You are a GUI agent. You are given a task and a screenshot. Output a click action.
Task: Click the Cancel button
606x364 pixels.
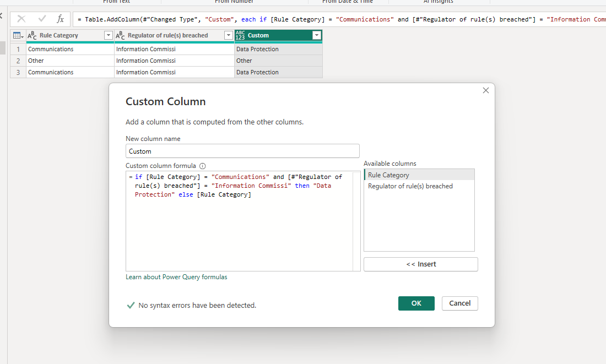pyautogui.click(x=460, y=303)
